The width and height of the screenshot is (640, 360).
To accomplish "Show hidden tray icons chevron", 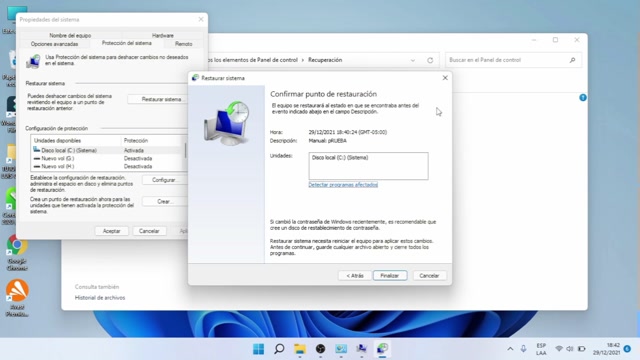I will (x=510, y=349).
